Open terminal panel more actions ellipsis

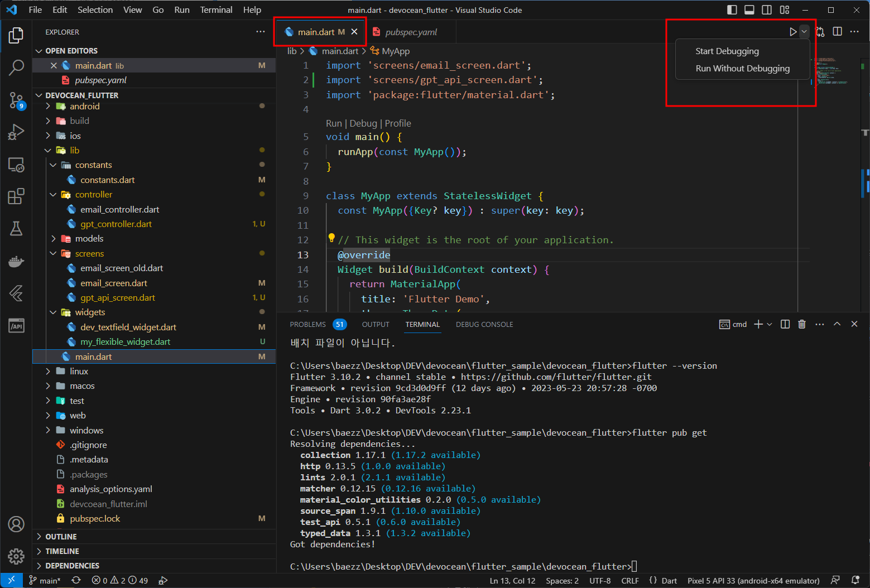819,324
